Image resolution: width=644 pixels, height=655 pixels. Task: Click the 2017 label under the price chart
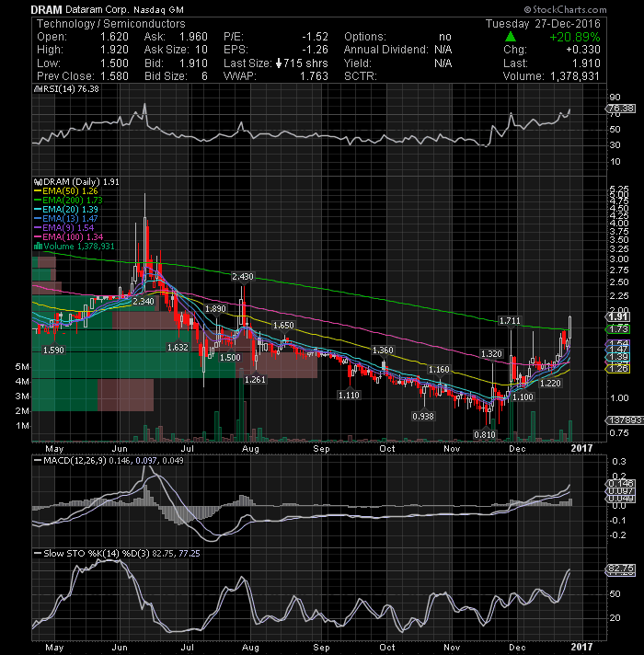tap(581, 448)
